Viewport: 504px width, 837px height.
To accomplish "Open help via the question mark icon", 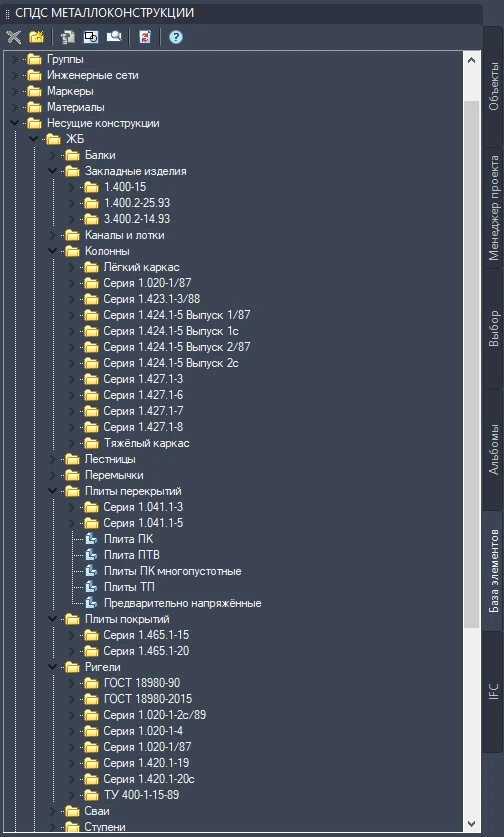I will (176, 37).
